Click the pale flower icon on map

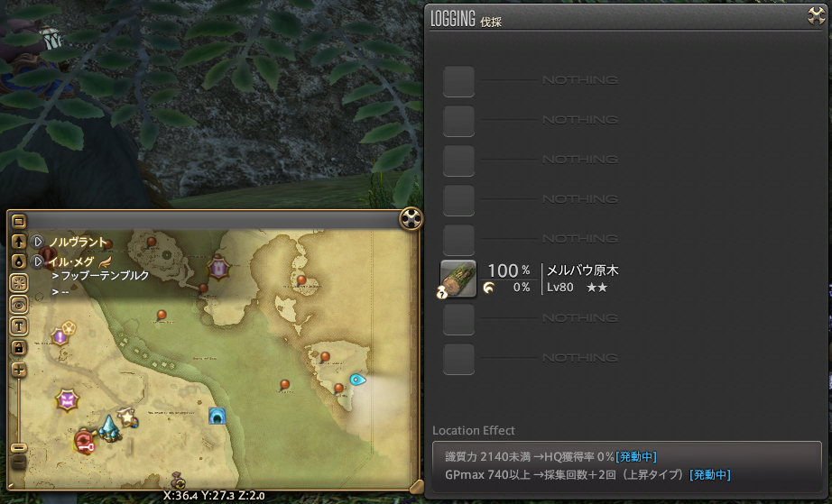pyautogui.click(x=69, y=327)
